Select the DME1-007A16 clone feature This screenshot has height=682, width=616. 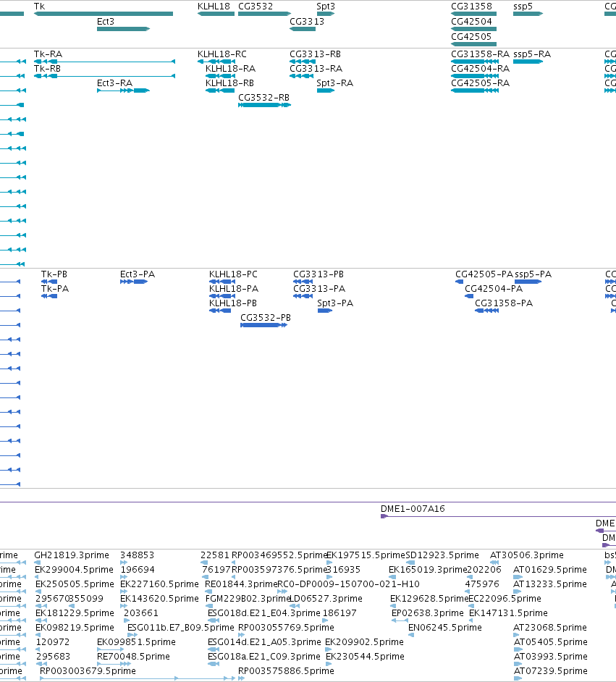click(498, 516)
